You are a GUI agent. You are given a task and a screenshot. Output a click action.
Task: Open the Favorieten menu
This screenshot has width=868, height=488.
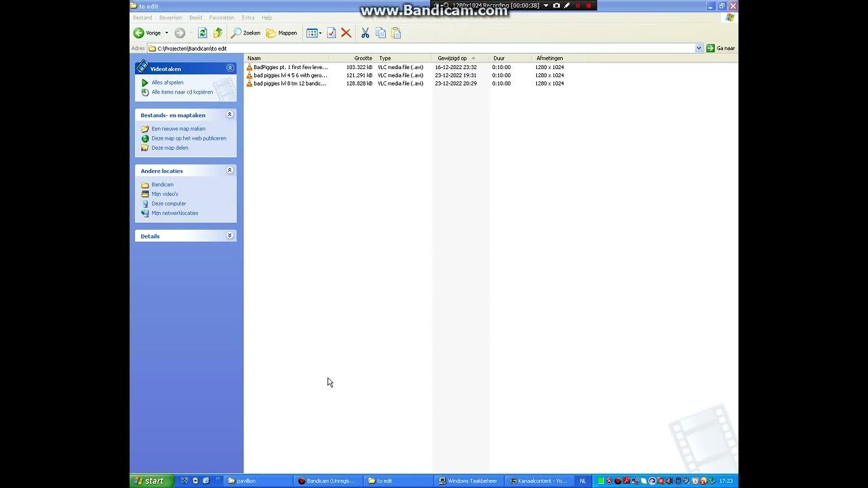[x=222, y=18]
